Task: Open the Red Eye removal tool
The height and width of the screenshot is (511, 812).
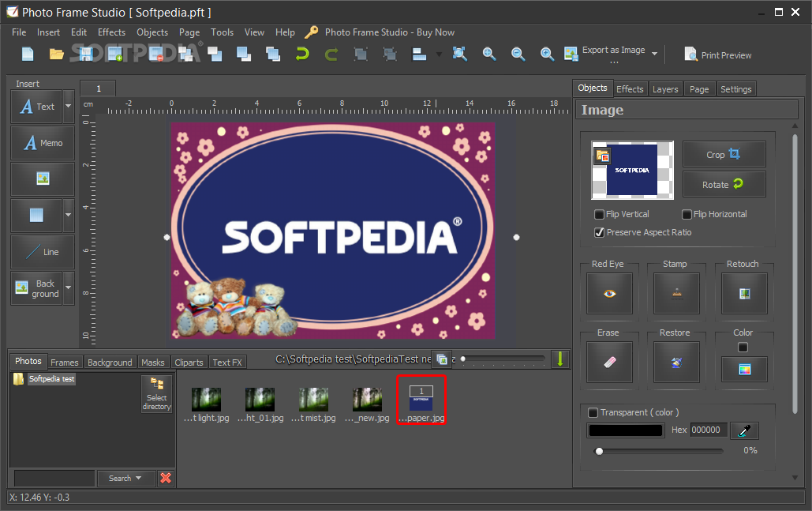Action: [x=609, y=294]
